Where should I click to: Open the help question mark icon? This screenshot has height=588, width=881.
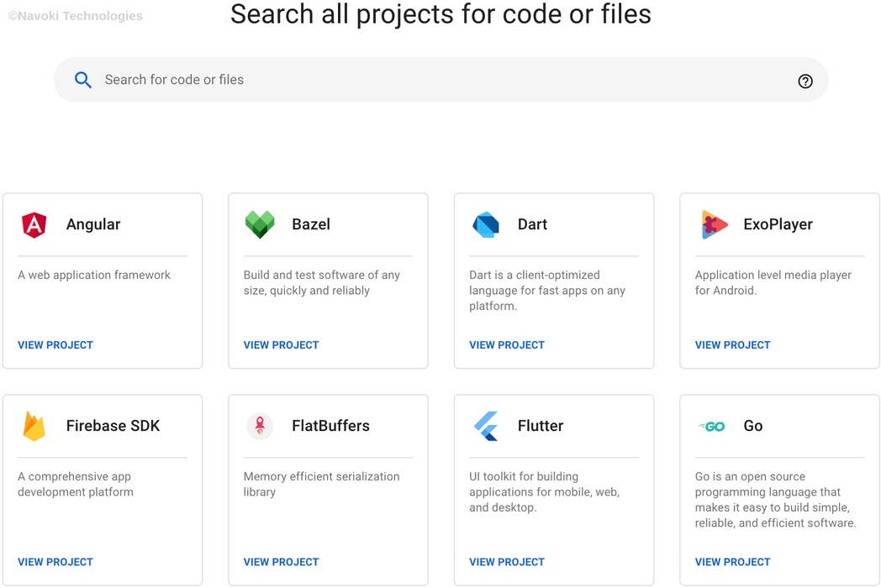(805, 81)
